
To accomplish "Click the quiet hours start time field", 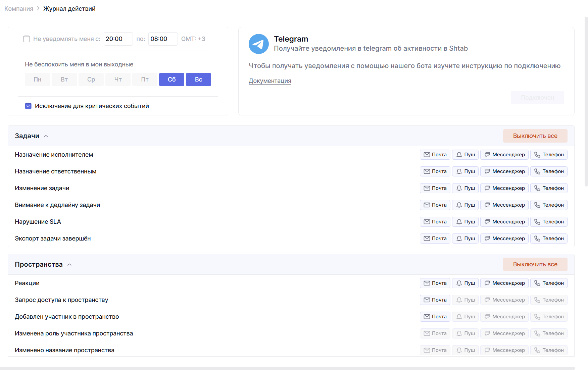I will click(118, 39).
